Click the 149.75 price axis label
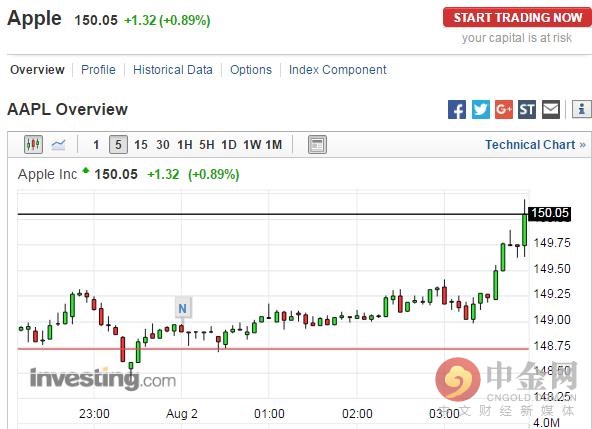This screenshot has width=592, height=429. coord(552,242)
